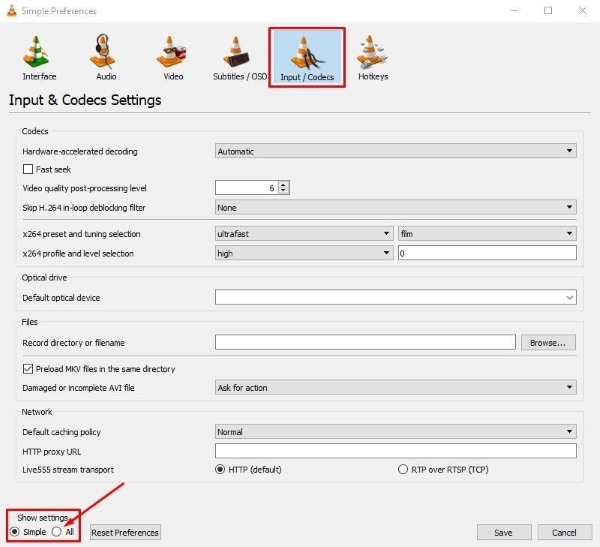Open Damaged or incomplete AVI file dropdown
Screen dimensions: 600x547
pyautogui.click(x=396, y=387)
